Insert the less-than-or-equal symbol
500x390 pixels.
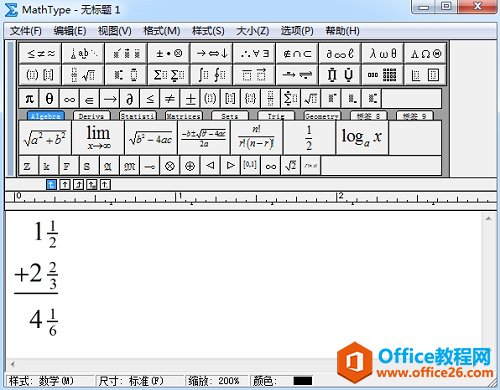(x=150, y=99)
